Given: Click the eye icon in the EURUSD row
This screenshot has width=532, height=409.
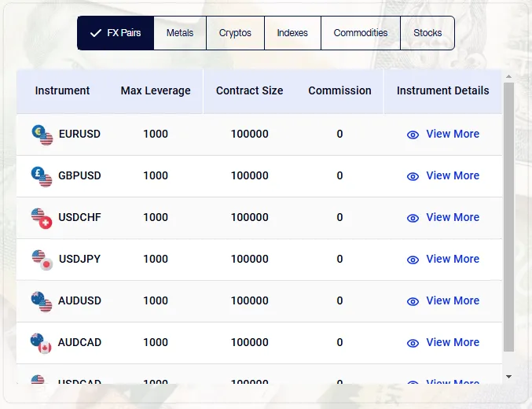Looking at the screenshot, I should point(413,134).
